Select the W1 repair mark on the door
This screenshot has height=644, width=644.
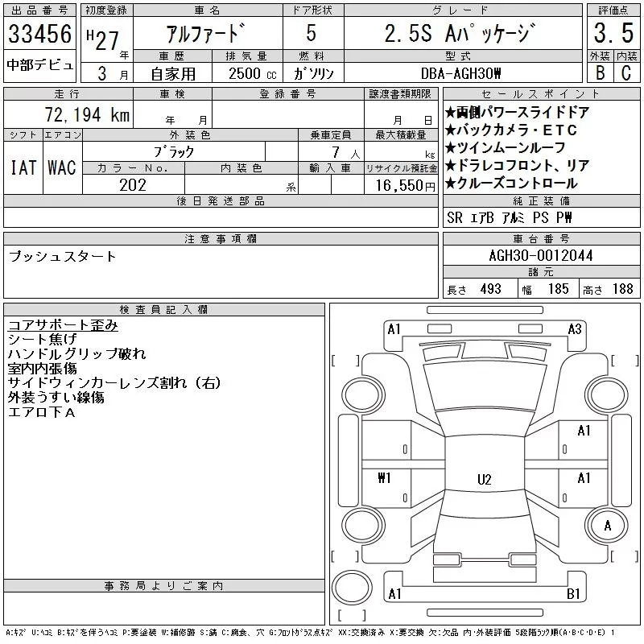tap(384, 478)
